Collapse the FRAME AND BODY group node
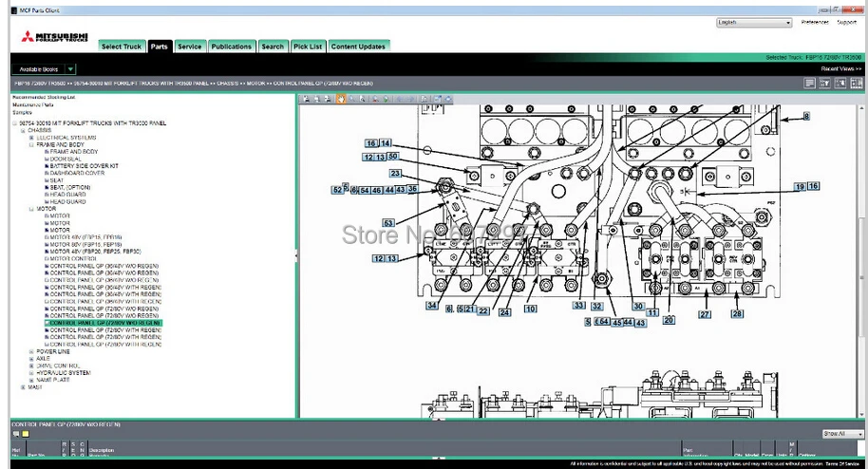 point(31,145)
